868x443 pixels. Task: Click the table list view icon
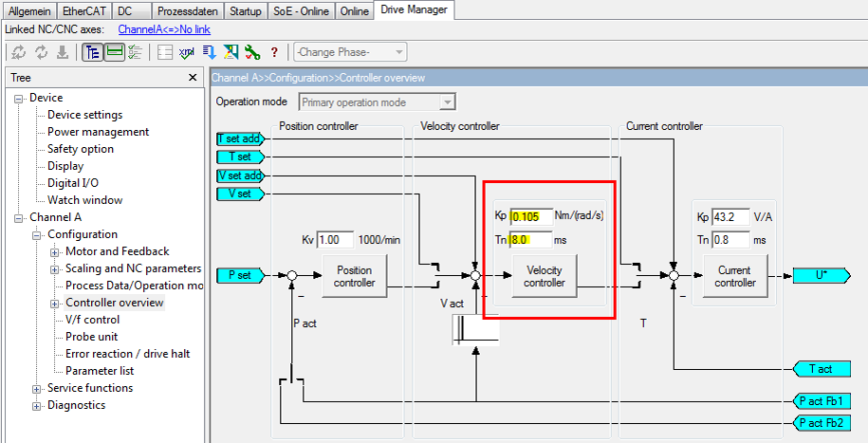point(165,52)
